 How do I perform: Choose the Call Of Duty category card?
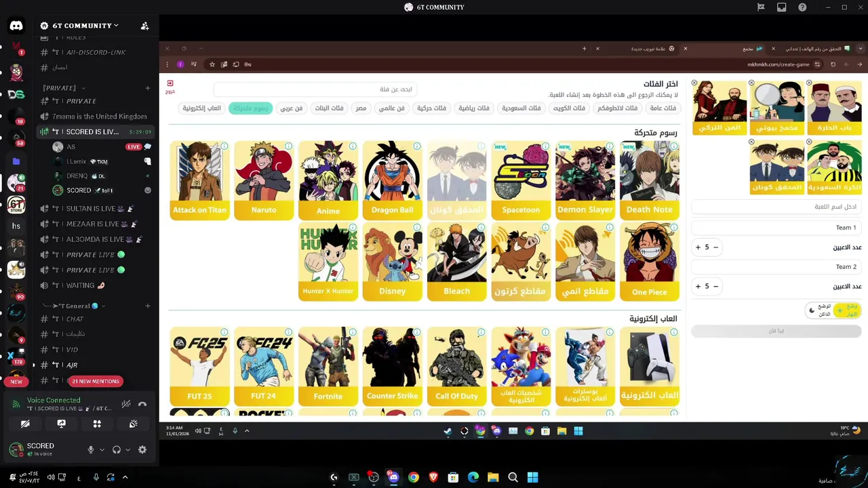pos(456,367)
